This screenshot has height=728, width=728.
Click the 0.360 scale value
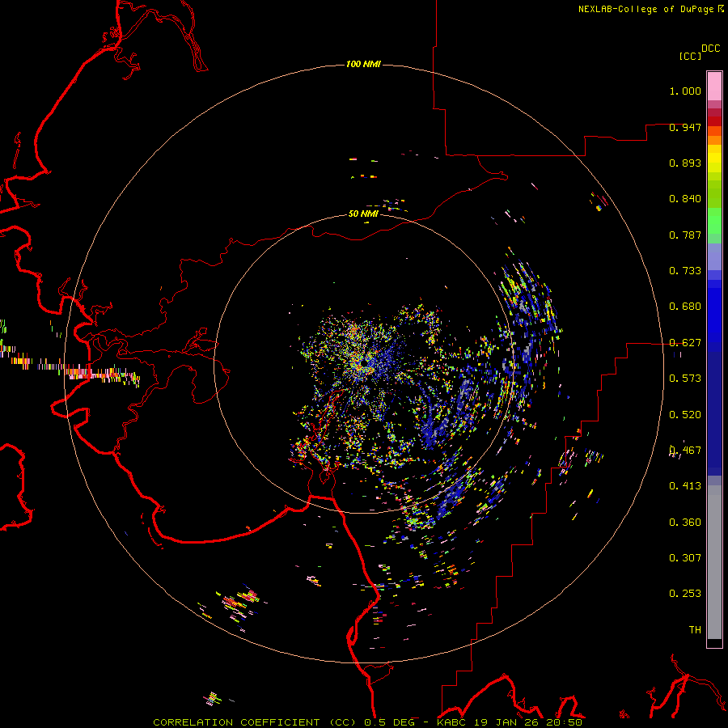tap(685, 523)
